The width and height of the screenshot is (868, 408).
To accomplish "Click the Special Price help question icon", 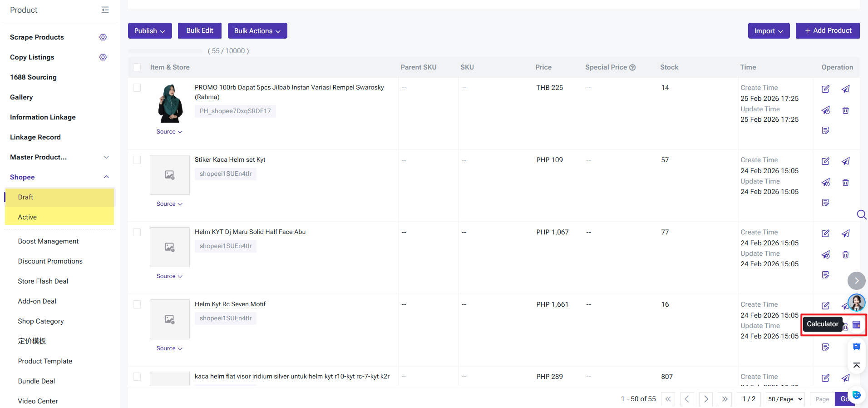I will 632,68.
